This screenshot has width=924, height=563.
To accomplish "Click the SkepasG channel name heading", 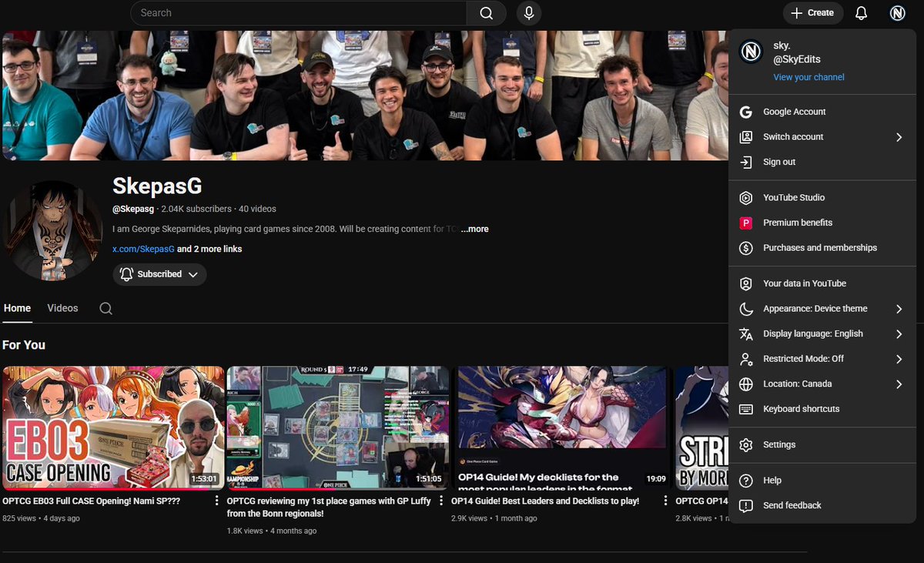I will (157, 186).
